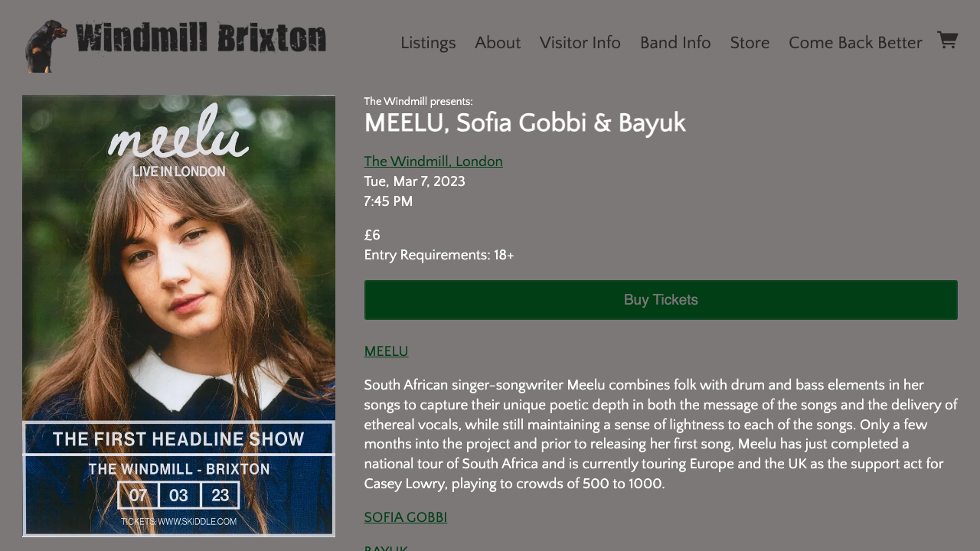Click the MEELU, Sofia Gobbi & Bayuk heading
The width and height of the screenshot is (980, 551).
(x=525, y=123)
